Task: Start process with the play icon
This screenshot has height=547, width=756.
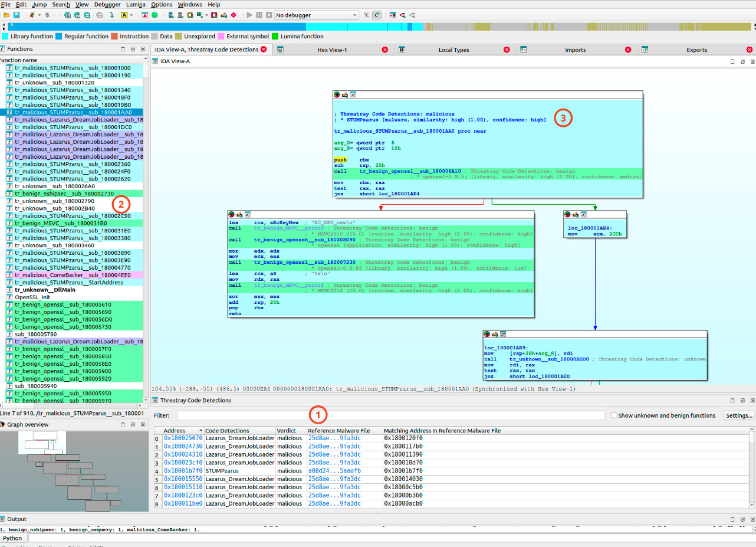Action: [249, 15]
